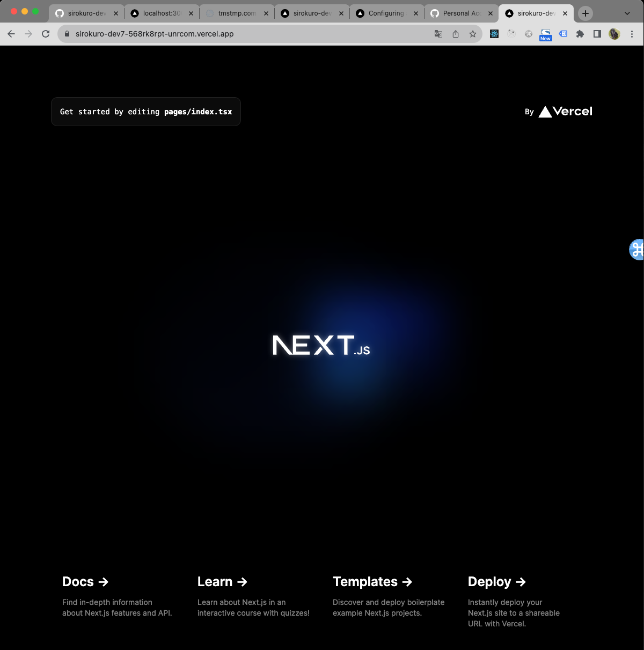This screenshot has width=644, height=650.
Task: Reload the current page
Action: [46, 34]
